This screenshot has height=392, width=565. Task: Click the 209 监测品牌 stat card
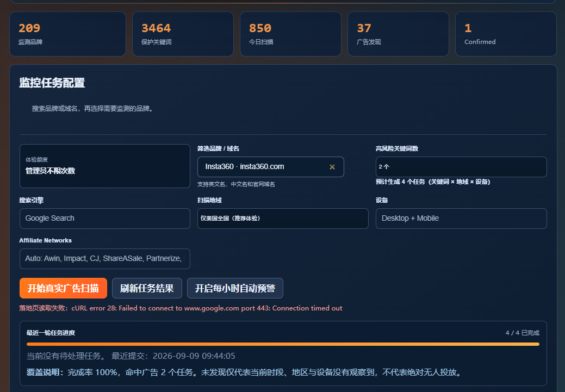coord(68,34)
